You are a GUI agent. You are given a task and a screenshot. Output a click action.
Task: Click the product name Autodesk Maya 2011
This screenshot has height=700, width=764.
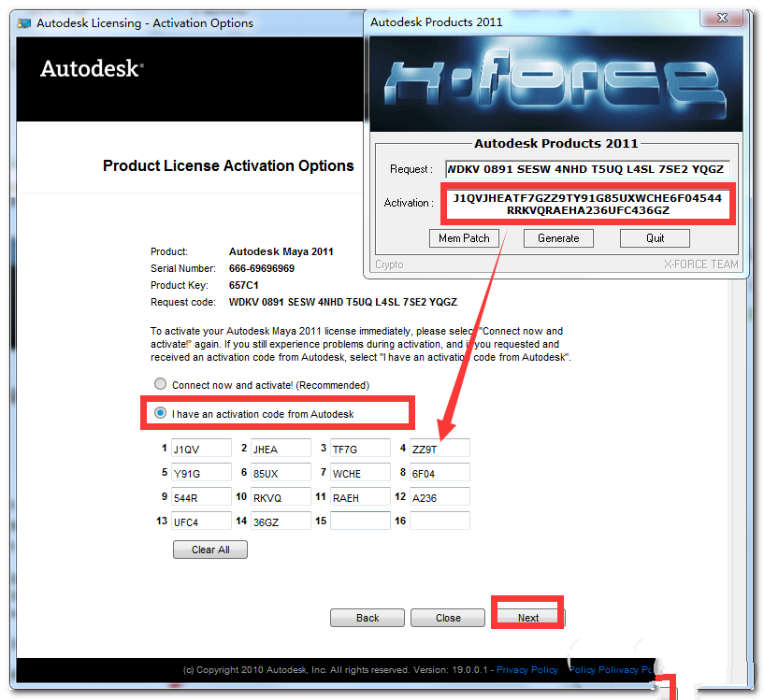(x=281, y=251)
